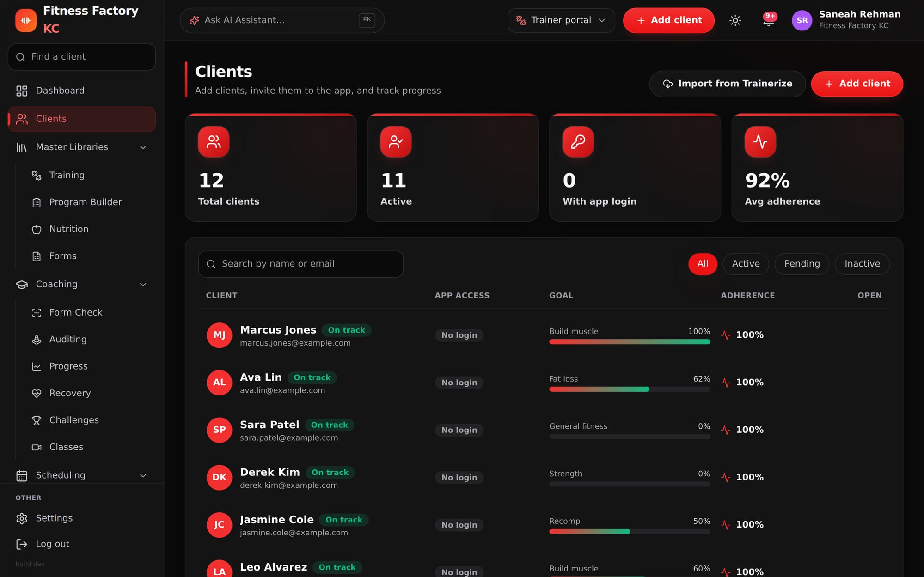
Task: Click the With app login key icon
Action: click(x=578, y=142)
